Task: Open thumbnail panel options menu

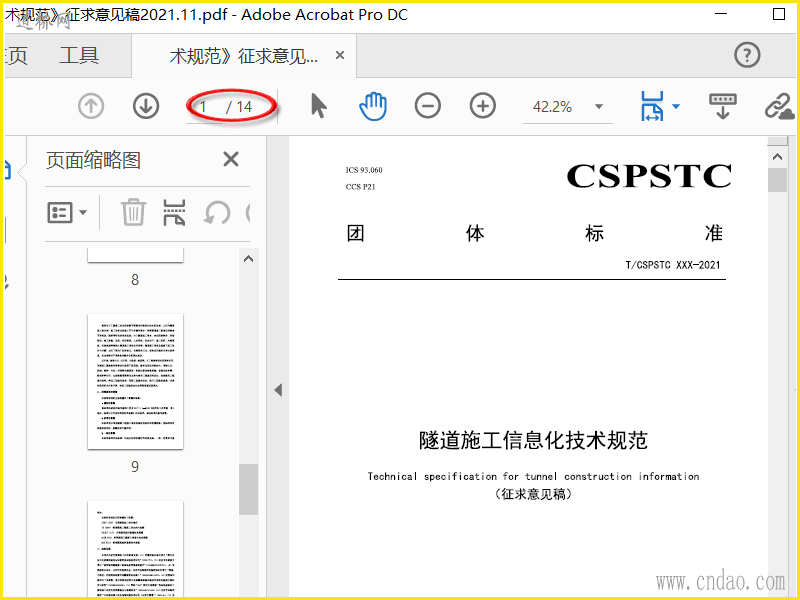Action: pyautogui.click(x=67, y=212)
